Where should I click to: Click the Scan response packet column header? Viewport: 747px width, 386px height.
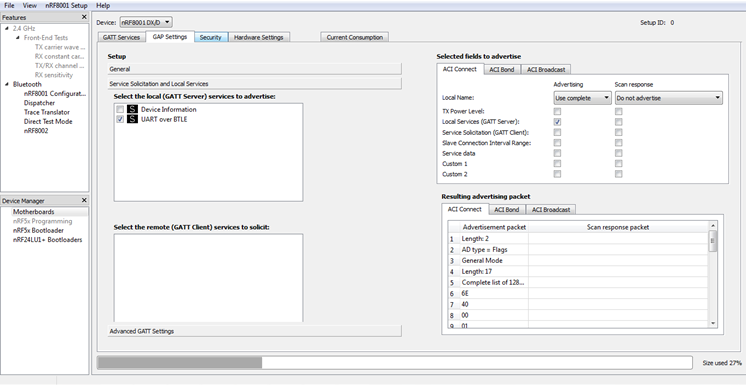618,227
